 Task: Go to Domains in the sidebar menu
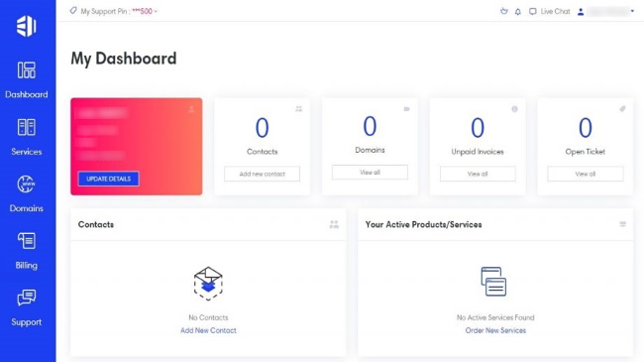[x=27, y=208]
